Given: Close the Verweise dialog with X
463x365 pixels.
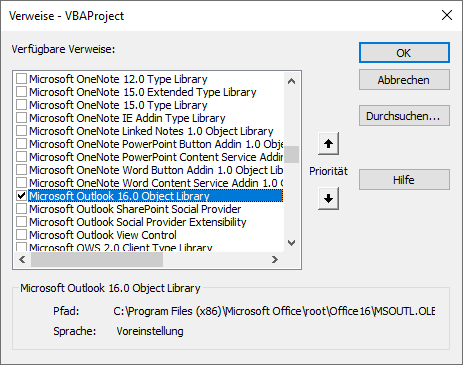Looking at the screenshot, I should [x=447, y=15].
